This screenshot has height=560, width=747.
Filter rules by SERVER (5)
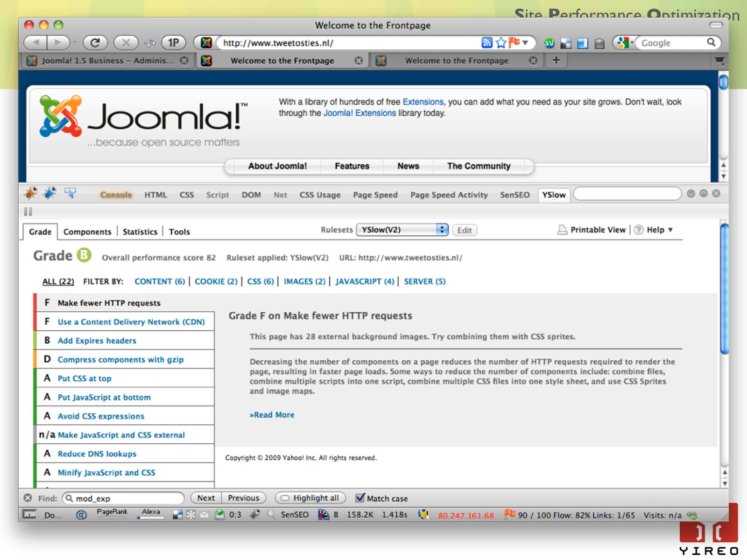click(425, 281)
